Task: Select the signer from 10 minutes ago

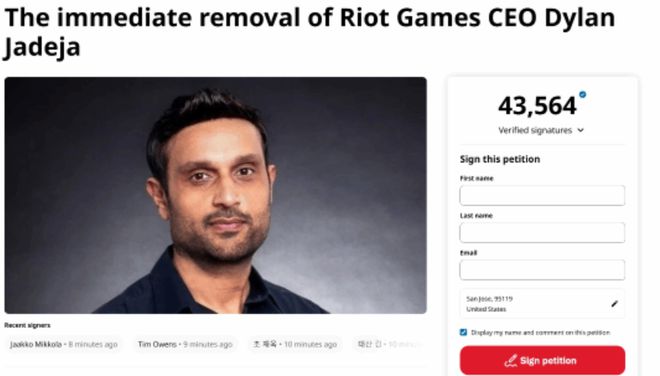Action: coord(295,344)
